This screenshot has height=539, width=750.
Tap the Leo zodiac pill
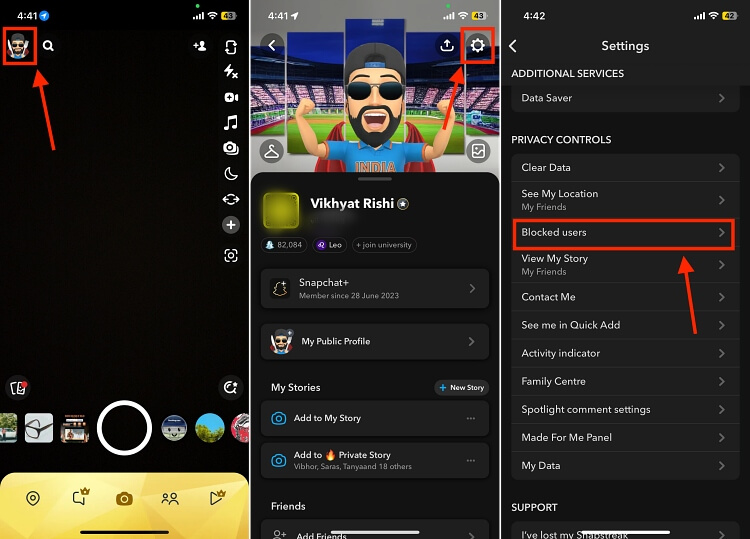[x=330, y=245]
